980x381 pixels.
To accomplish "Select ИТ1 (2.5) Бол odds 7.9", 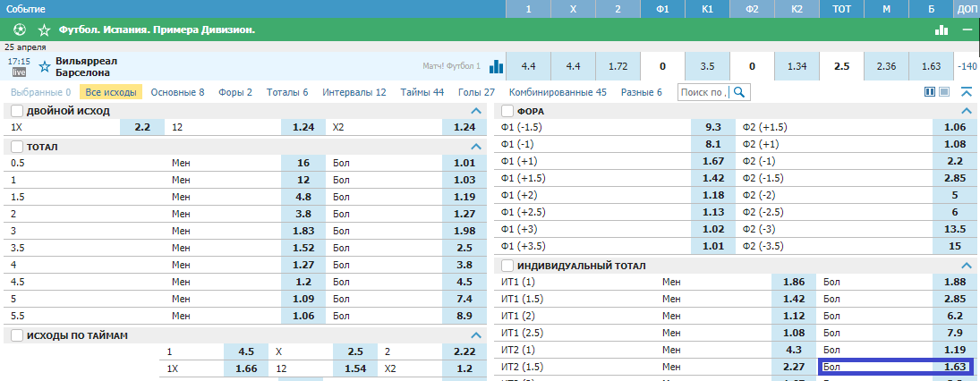I will coord(954,333).
